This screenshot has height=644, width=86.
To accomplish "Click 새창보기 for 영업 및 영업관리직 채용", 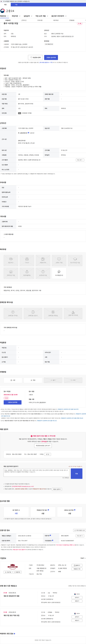I will [x=77, y=601].
